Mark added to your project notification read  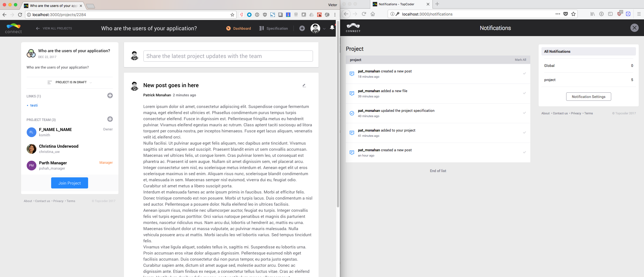pos(524,133)
